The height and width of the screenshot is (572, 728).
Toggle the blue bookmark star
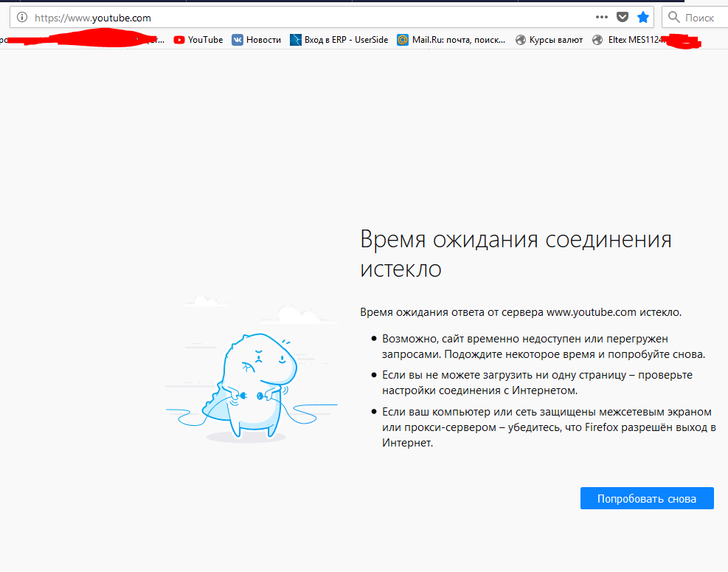[643, 18]
